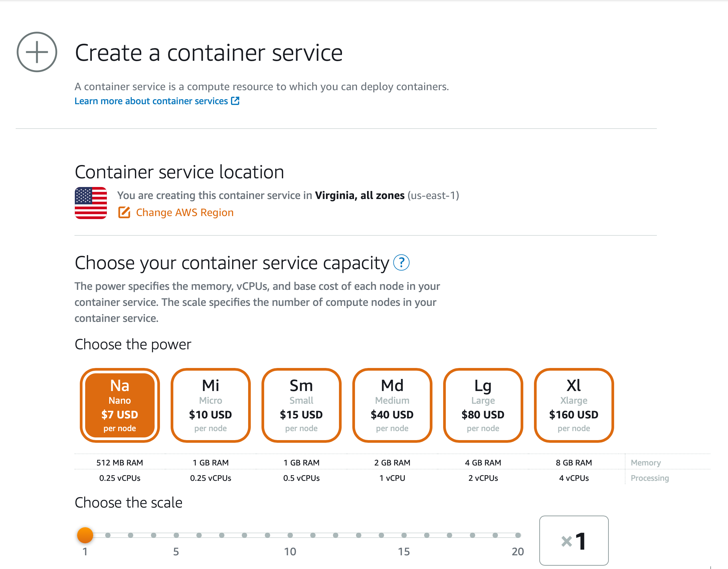Click the 4 vCPUs value
Image resolution: width=728 pixels, height=569 pixels.
[574, 478]
